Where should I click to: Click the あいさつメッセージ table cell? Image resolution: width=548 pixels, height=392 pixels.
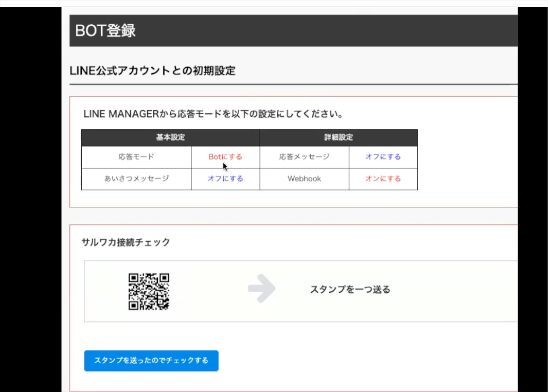pos(137,179)
